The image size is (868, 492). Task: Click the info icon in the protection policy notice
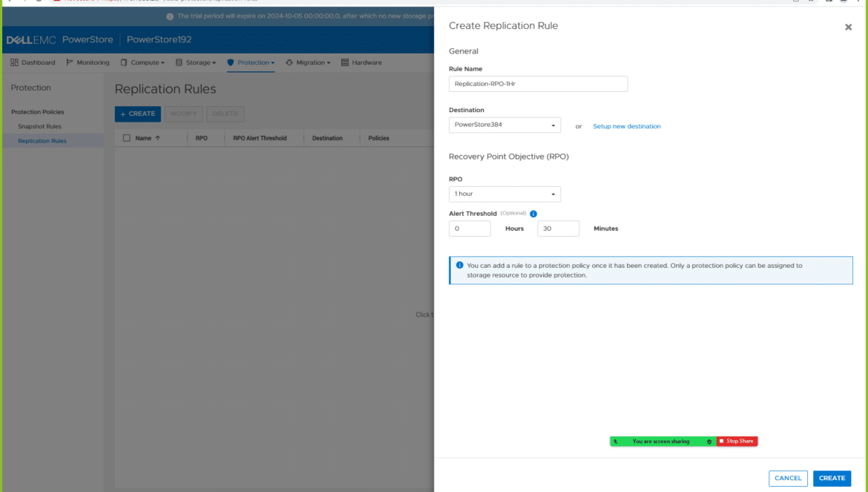tap(459, 265)
